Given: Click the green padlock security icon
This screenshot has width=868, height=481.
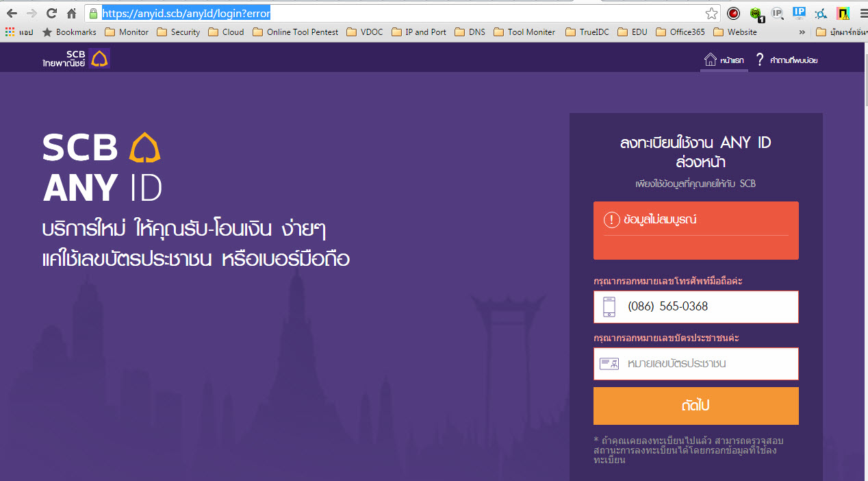Looking at the screenshot, I should pos(94,13).
